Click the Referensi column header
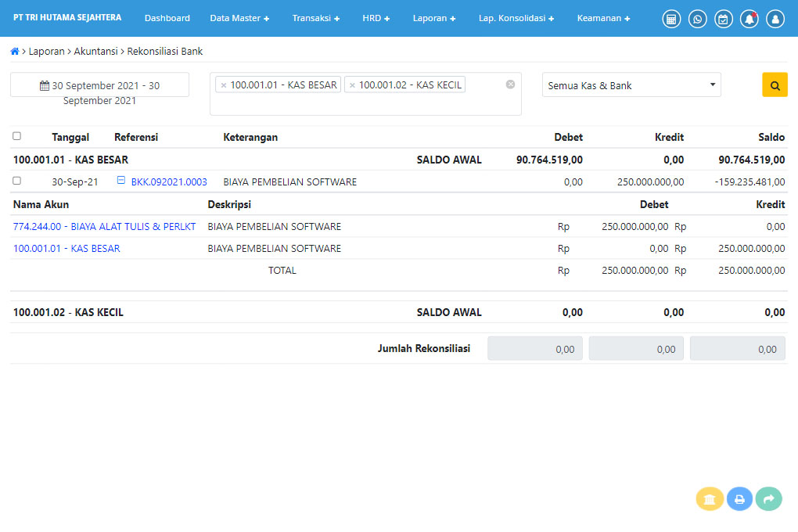This screenshot has width=798, height=532. tap(136, 138)
